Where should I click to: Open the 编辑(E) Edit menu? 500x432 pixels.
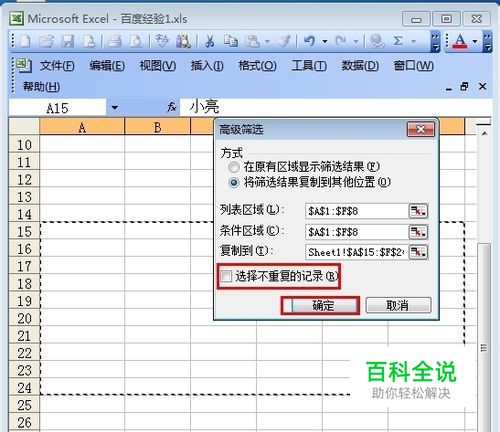point(107,65)
